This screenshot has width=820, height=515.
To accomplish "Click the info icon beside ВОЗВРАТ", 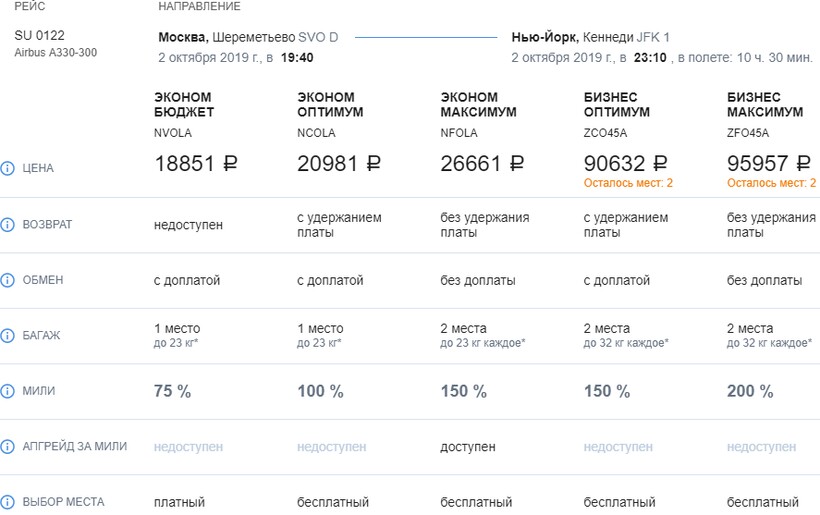I will [8, 225].
